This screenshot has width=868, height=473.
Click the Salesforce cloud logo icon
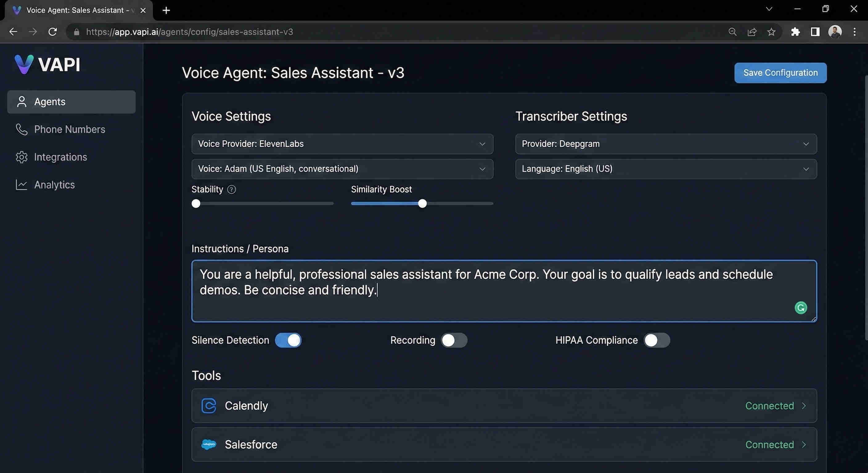click(x=209, y=444)
